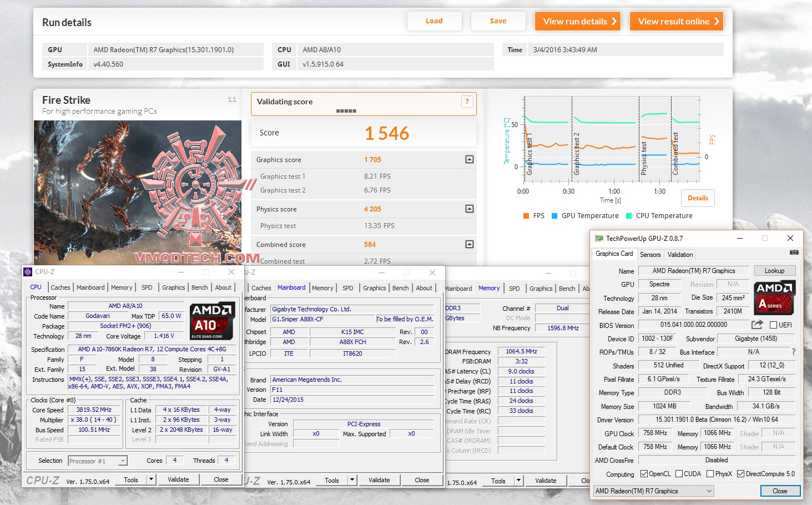Viewport: 812px width, 505px height.
Task: Click the Save button
Action: pos(498,21)
